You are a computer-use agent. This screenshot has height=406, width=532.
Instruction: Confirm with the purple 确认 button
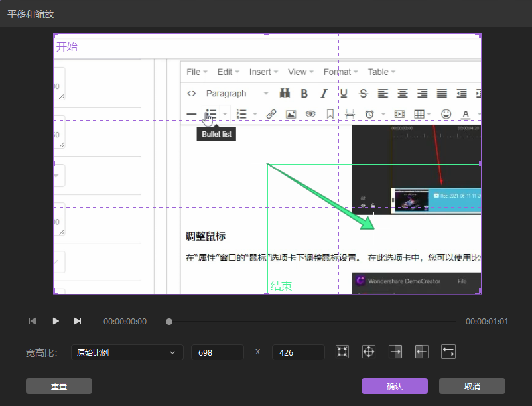(x=394, y=386)
